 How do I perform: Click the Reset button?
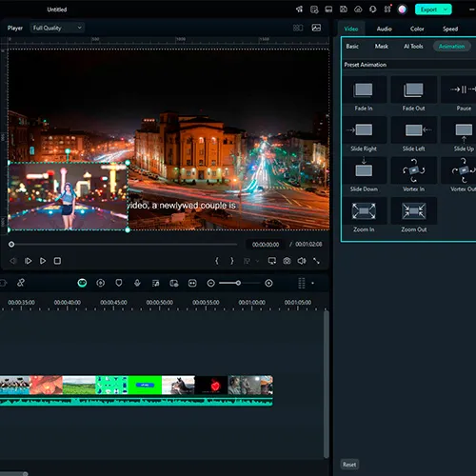pos(349,465)
